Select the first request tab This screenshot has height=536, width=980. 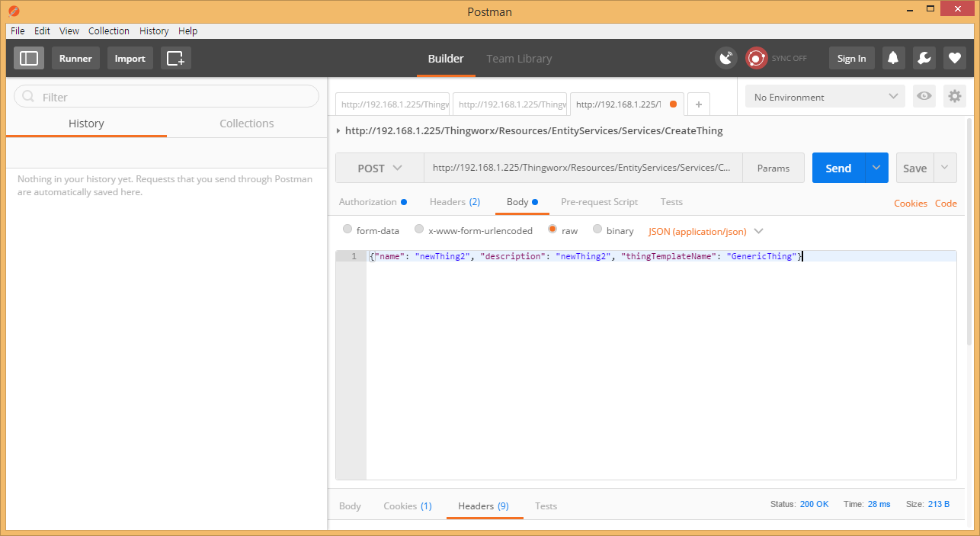[393, 104]
